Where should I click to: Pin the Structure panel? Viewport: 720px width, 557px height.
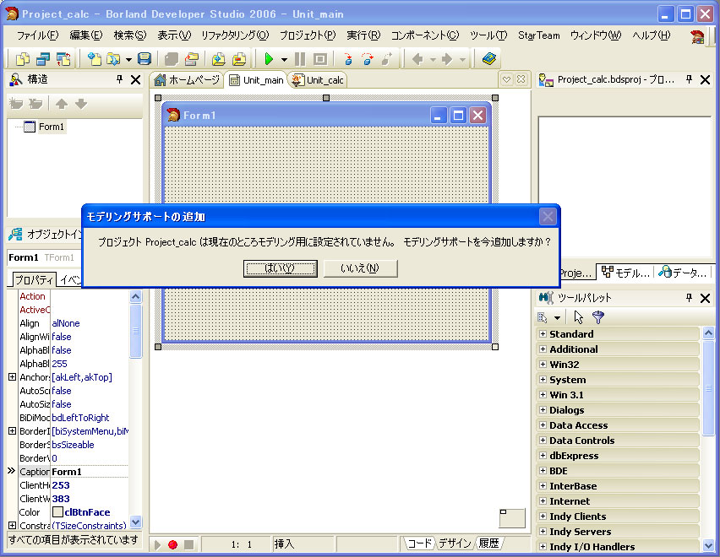point(120,79)
